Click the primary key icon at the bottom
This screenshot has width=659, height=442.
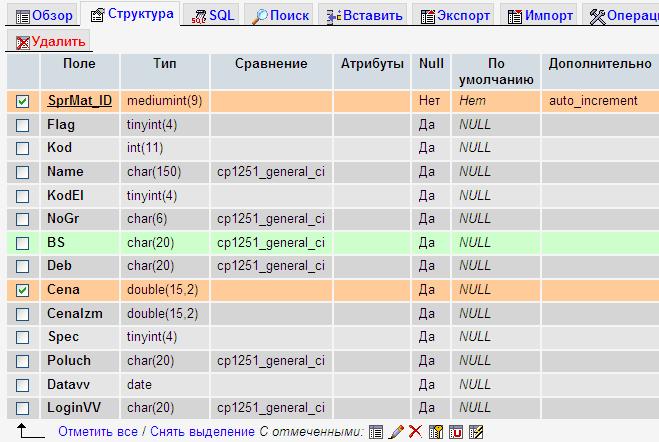(x=436, y=432)
